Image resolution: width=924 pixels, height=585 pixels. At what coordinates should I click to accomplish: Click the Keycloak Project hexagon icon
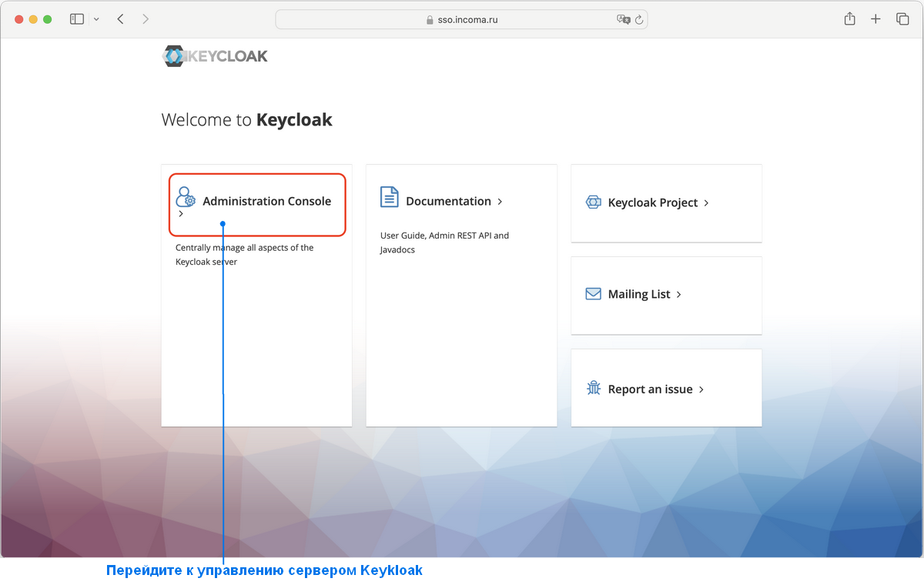593,202
